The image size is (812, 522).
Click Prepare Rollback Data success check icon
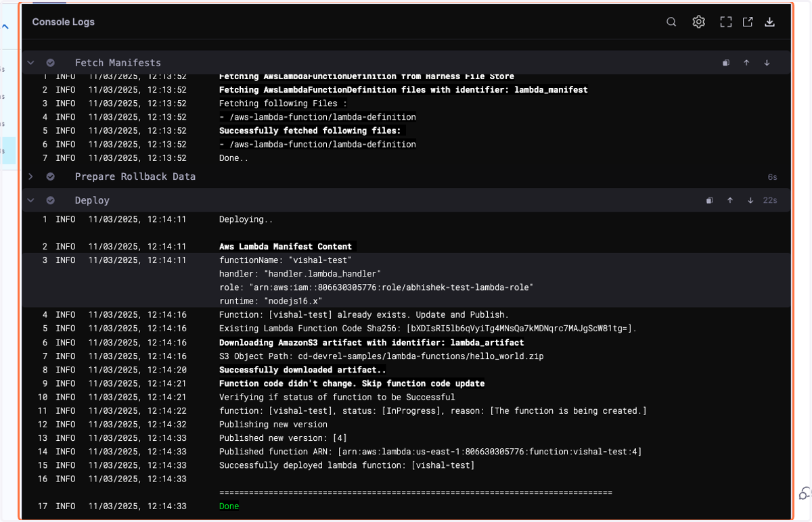click(50, 176)
